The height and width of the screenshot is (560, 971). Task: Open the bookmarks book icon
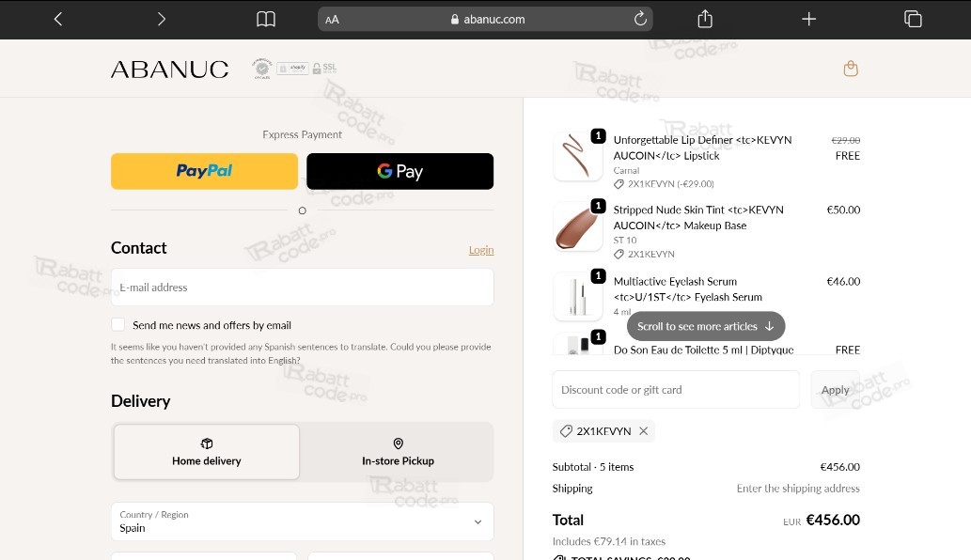point(266,19)
